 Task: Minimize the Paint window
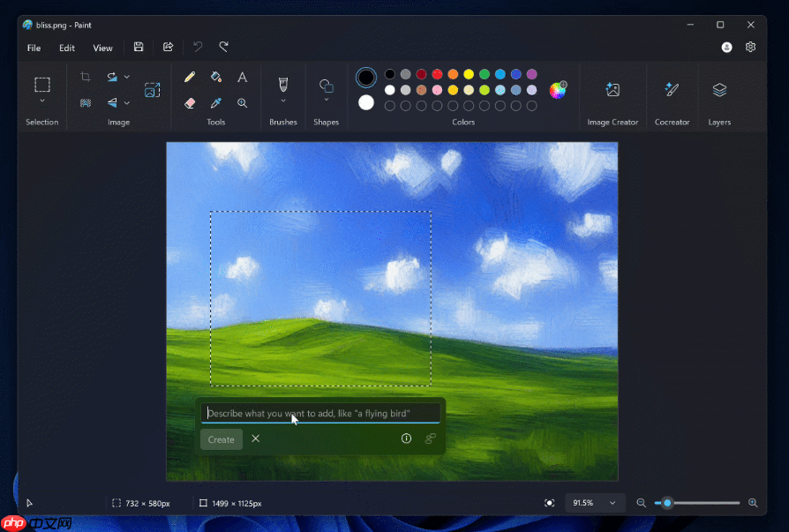click(690, 25)
